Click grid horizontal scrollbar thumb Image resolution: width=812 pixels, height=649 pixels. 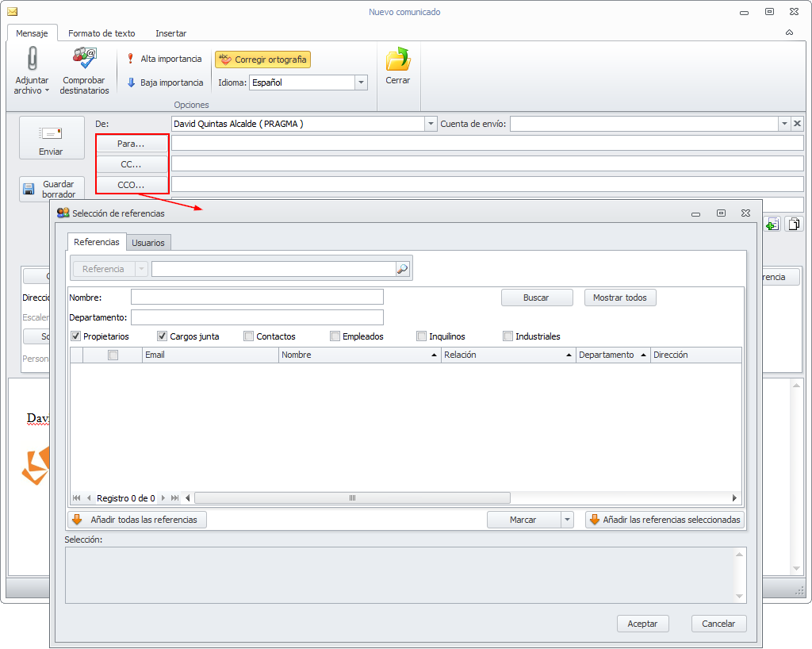(x=353, y=497)
